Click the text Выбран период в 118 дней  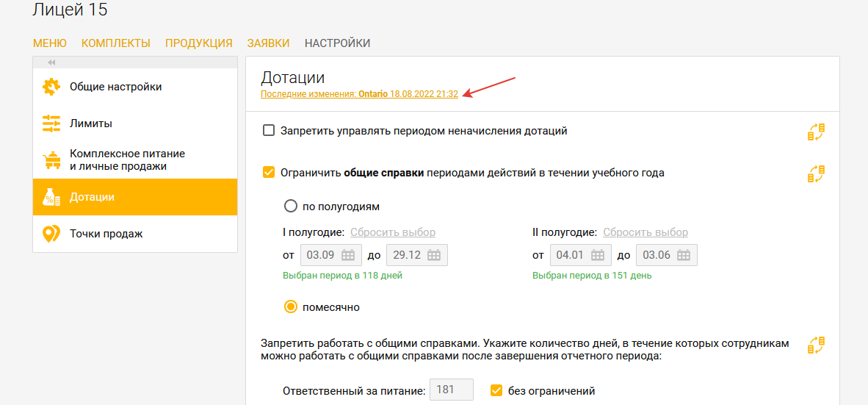pyautogui.click(x=343, y=276)
